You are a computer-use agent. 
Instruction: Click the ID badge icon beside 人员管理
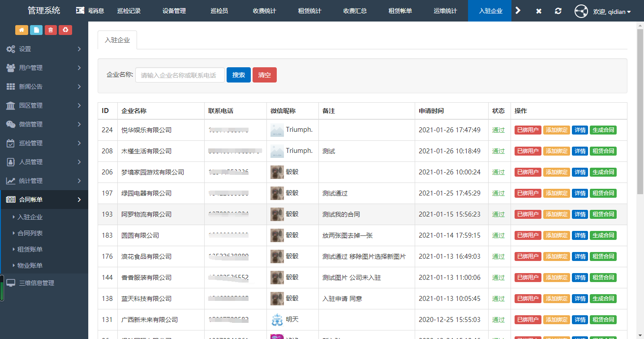[11, 162]
